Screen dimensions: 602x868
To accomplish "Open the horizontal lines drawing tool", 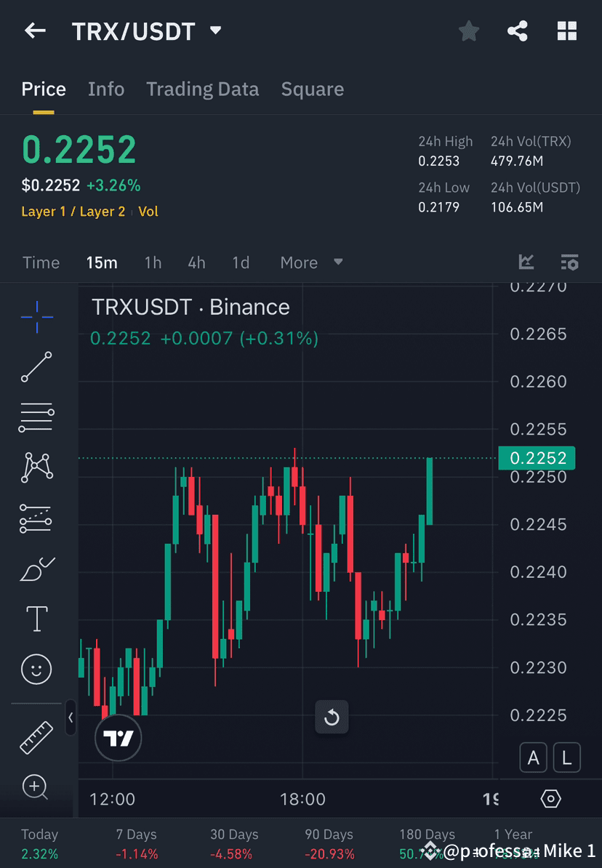I will [x=36, y=417].
